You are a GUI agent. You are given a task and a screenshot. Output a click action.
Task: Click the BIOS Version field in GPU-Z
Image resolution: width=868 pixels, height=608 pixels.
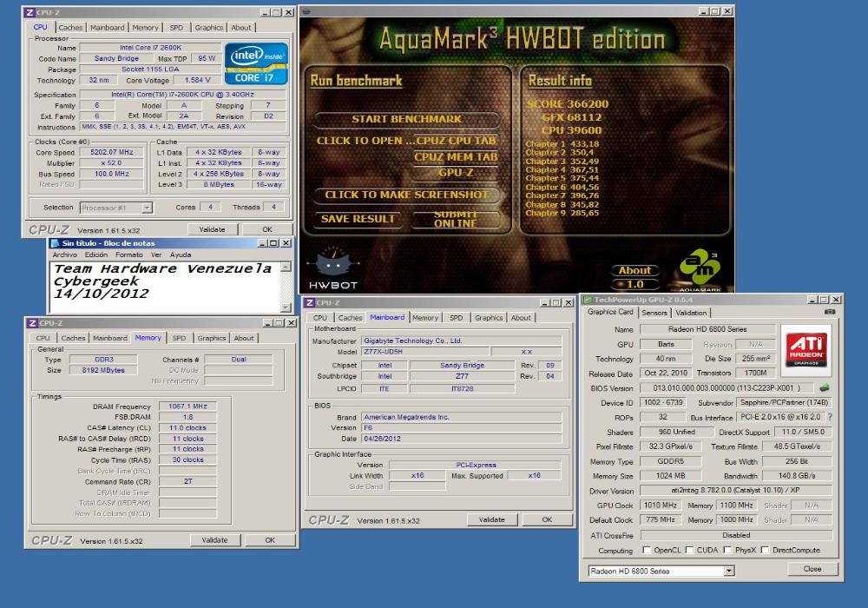click(728, 388)
